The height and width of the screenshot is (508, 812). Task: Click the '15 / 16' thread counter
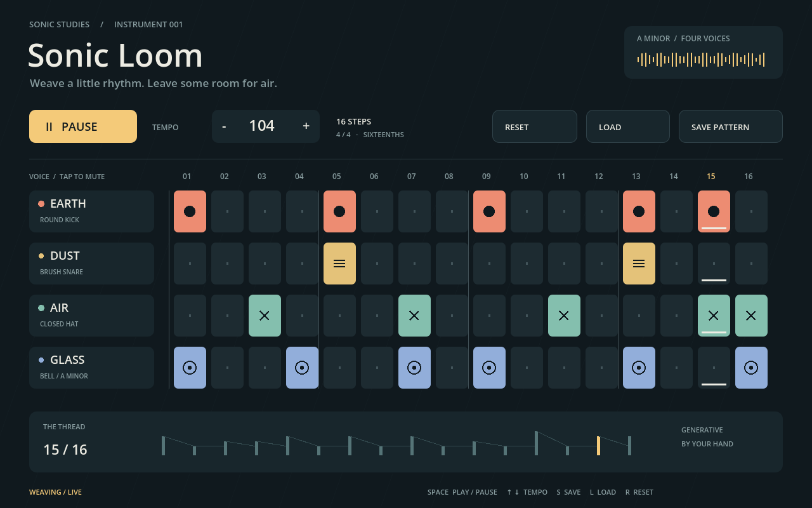coord(65,450)
